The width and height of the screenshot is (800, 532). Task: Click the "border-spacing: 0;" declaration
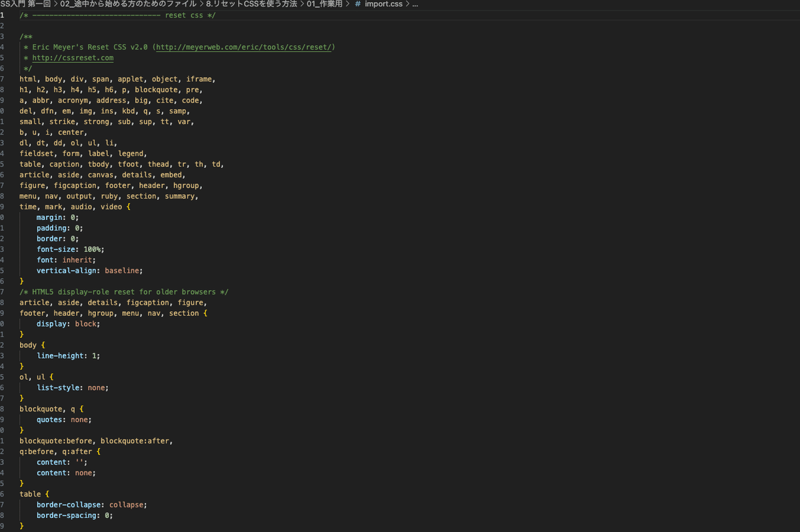coord(75,515)
